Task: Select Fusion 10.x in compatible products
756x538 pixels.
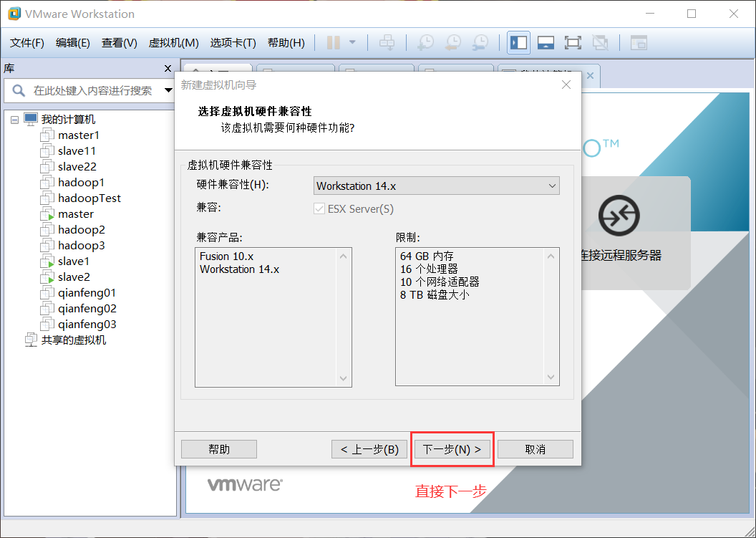Action: (x=227, y=256)
